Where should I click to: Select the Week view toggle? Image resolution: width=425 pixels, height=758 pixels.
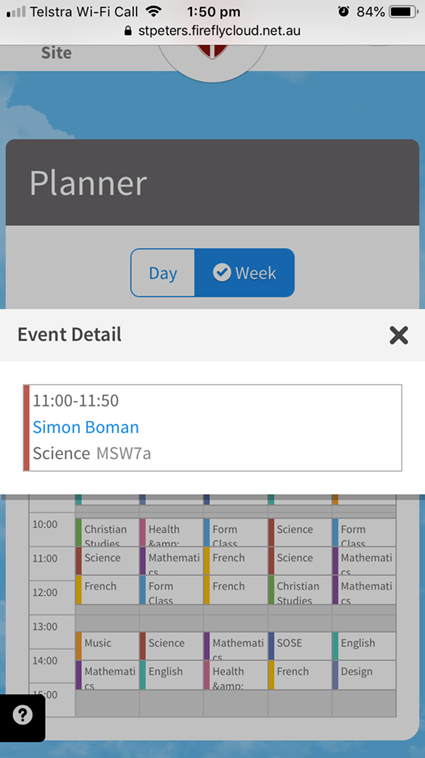245,273
